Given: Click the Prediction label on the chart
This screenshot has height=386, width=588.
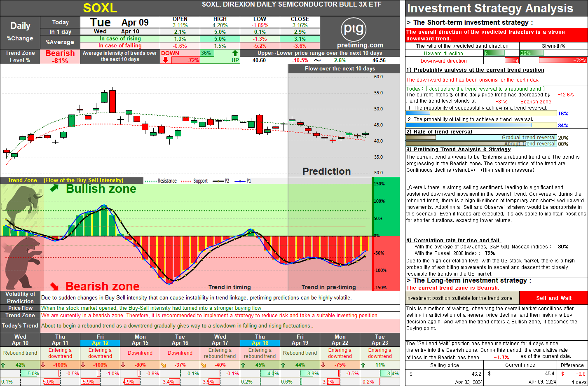Looking at the screenshot, I should pyautogui.click(x=327, y=171).
